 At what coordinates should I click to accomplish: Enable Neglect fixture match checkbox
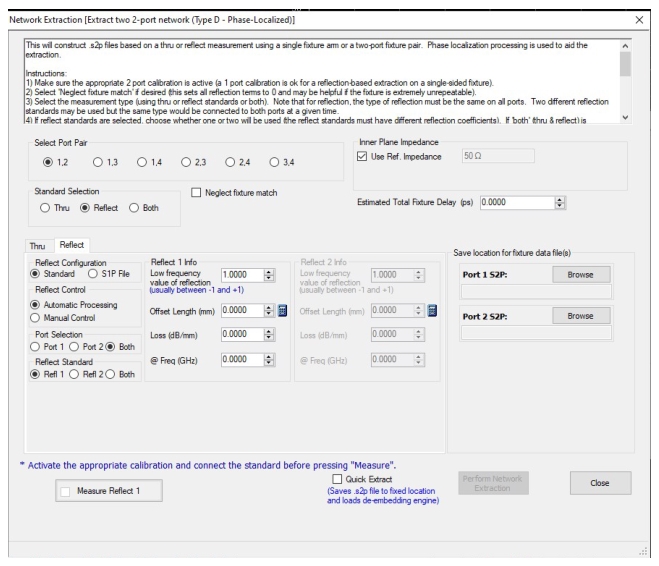[196, 192]
